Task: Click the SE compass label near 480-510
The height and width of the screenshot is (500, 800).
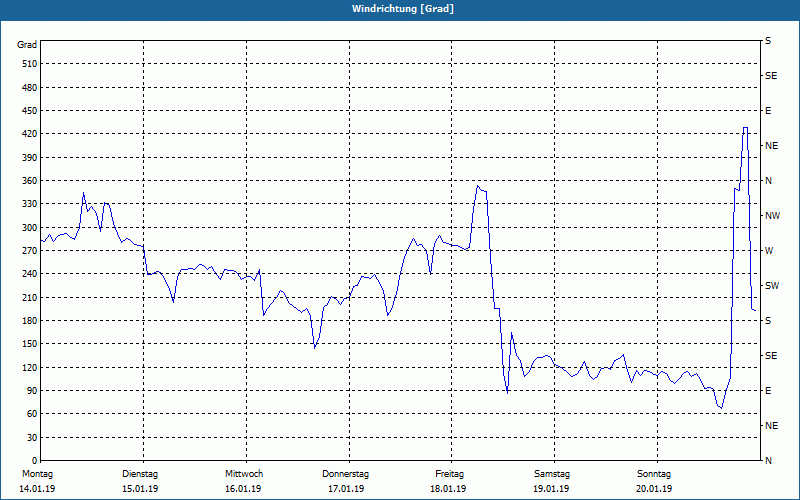Action: point(771,76)
